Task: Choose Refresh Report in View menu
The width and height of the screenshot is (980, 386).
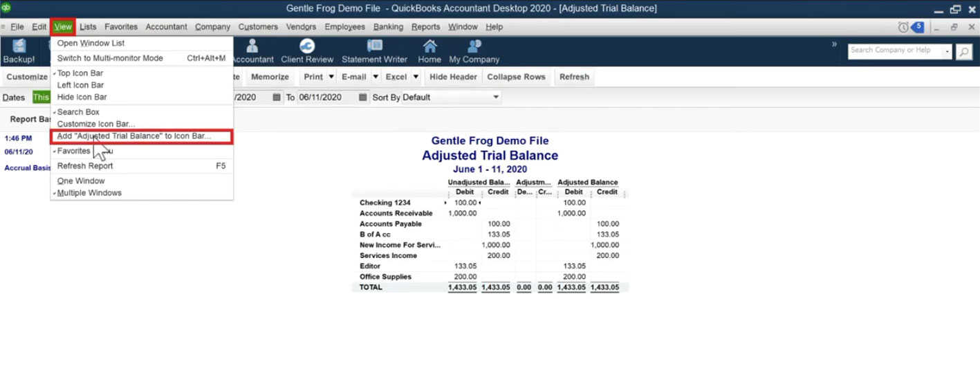Action: 141,166
